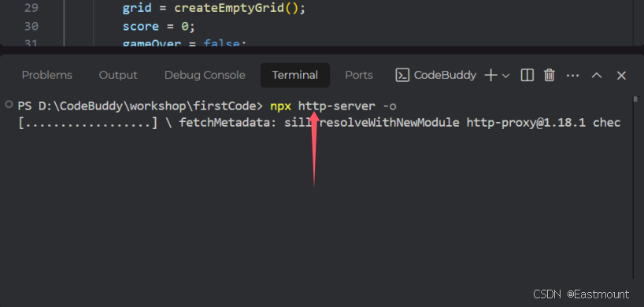Switch to the Ports tab
The height and width of the screenshot is (307, 644).
click(358, 75)
